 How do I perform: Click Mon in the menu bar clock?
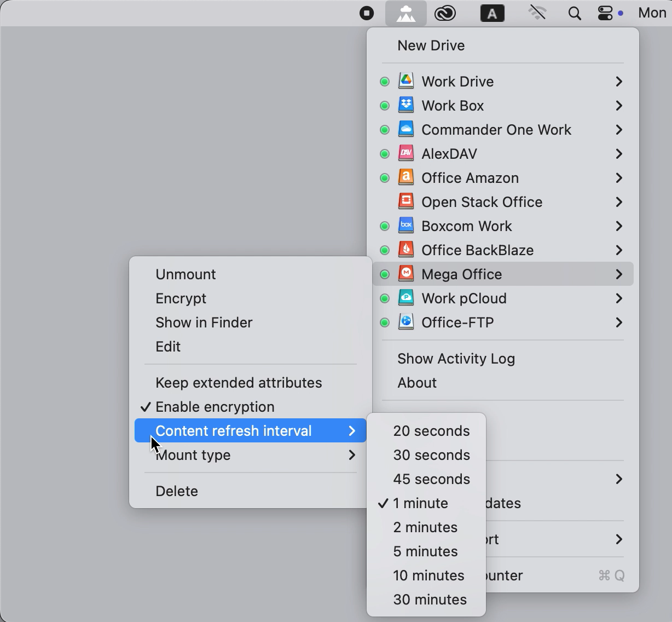pos(652,13)
